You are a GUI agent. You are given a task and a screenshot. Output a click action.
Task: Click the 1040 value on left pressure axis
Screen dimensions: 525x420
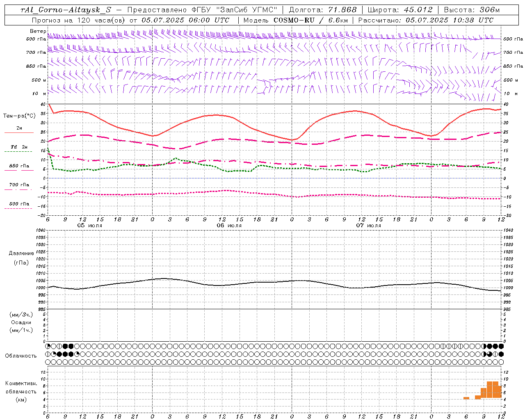(x=40, y=231)
